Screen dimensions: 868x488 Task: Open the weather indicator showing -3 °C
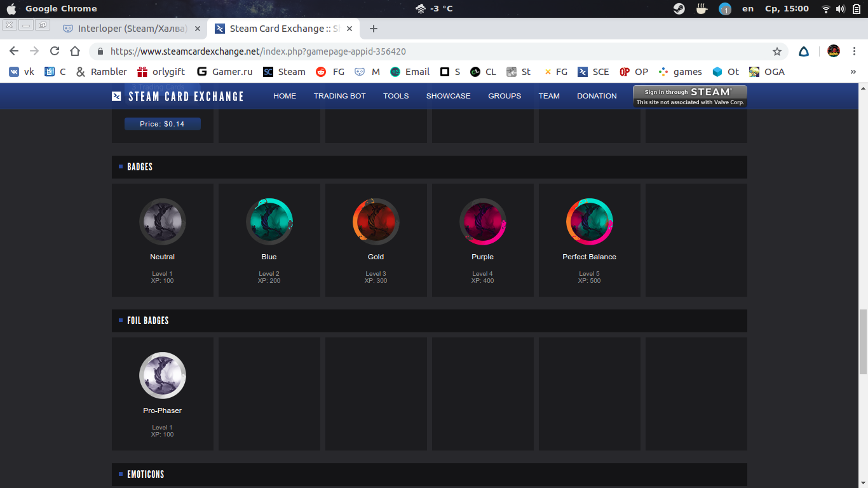pos(434,9)
